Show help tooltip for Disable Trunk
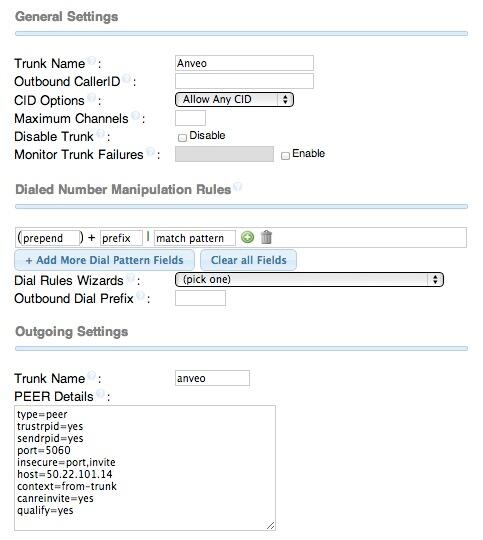The image size is (483, 540). tap(100, 134)
